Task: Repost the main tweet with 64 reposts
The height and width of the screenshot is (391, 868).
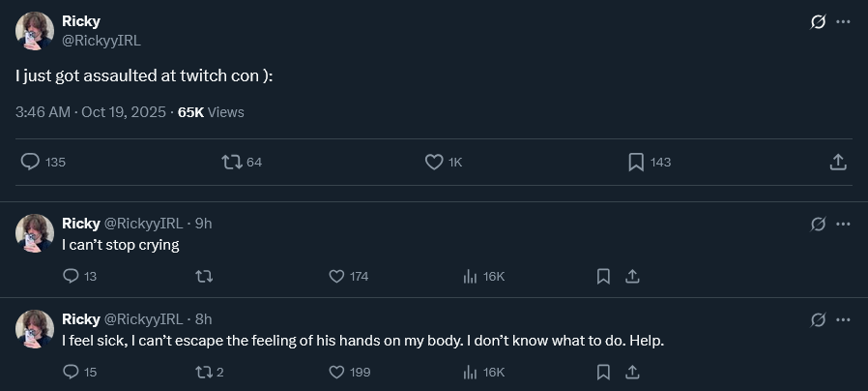Action: tap(231, 163)
